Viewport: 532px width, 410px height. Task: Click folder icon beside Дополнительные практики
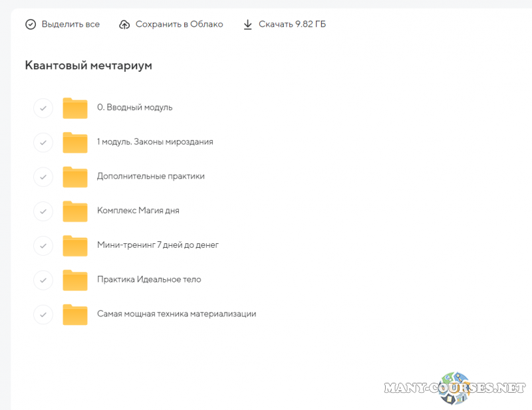coord(75,177)
